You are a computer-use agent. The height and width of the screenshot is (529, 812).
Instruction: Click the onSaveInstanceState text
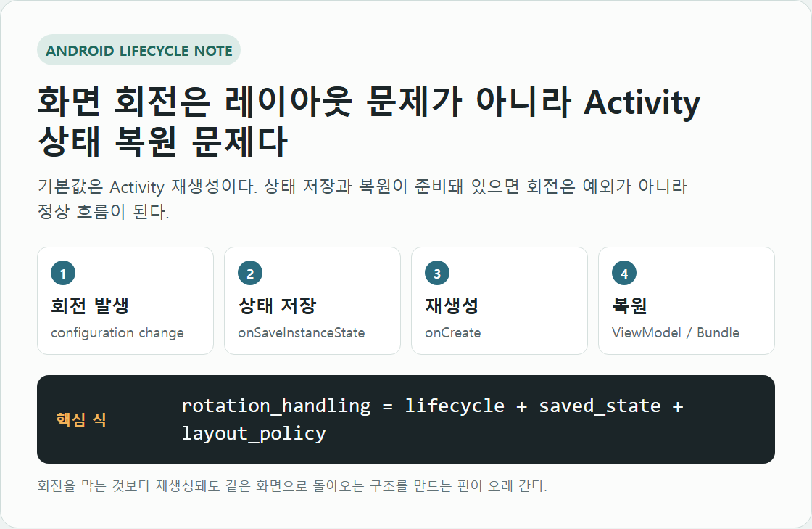(x=302, y=332)
